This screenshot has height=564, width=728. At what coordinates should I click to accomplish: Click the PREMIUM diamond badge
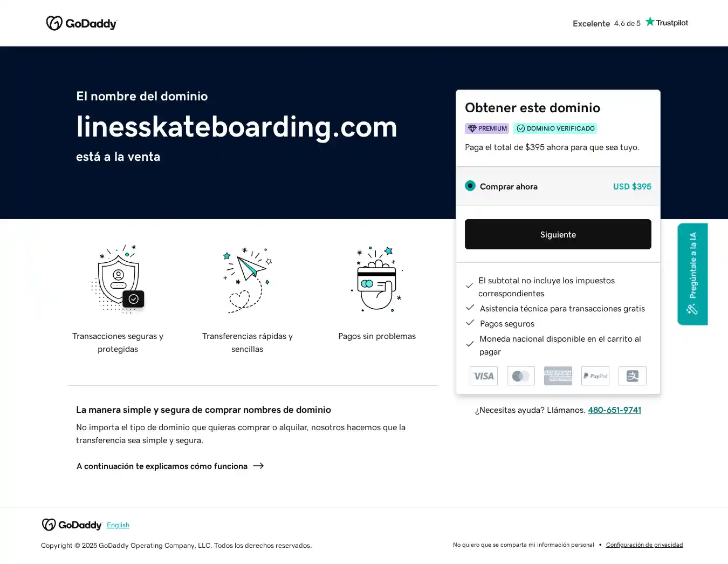tap(487, 128)
